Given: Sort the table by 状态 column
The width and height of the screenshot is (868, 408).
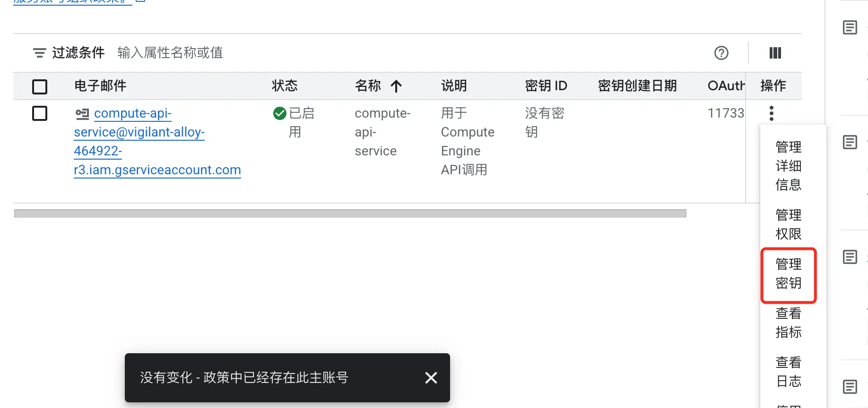Looking at the screenshot, I should click(284, 86).
